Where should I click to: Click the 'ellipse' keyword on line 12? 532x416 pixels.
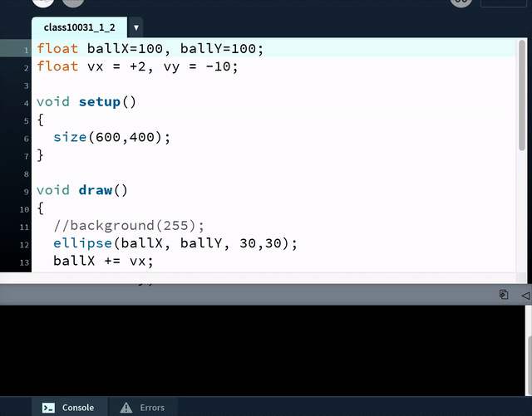82,243
